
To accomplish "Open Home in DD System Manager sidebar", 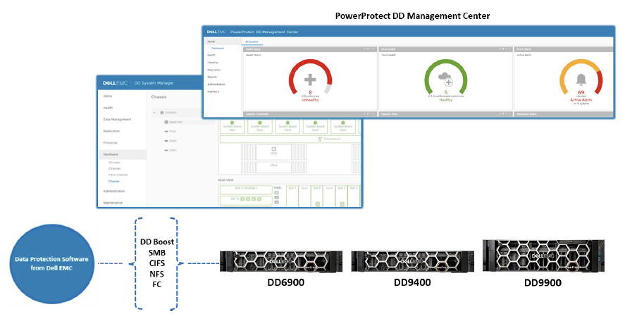I will pos(108,96).
